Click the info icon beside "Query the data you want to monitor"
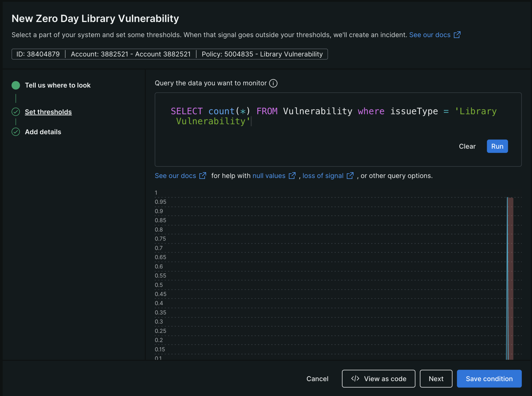The image size is (532, 396). [273, 83]
